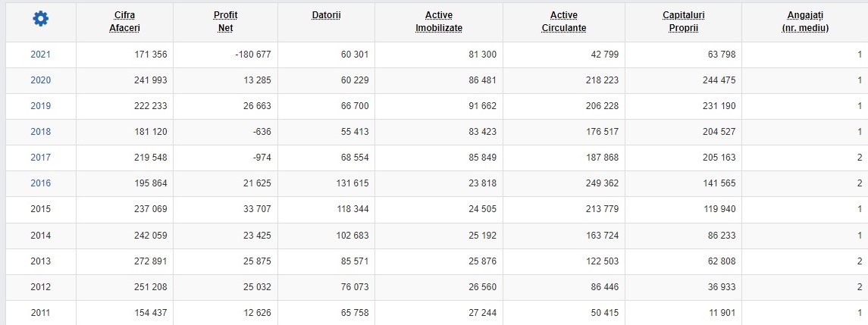Click the Cifra Afaceri column header
The height and width of the screenshot is (325, 868).
[124, 22]
